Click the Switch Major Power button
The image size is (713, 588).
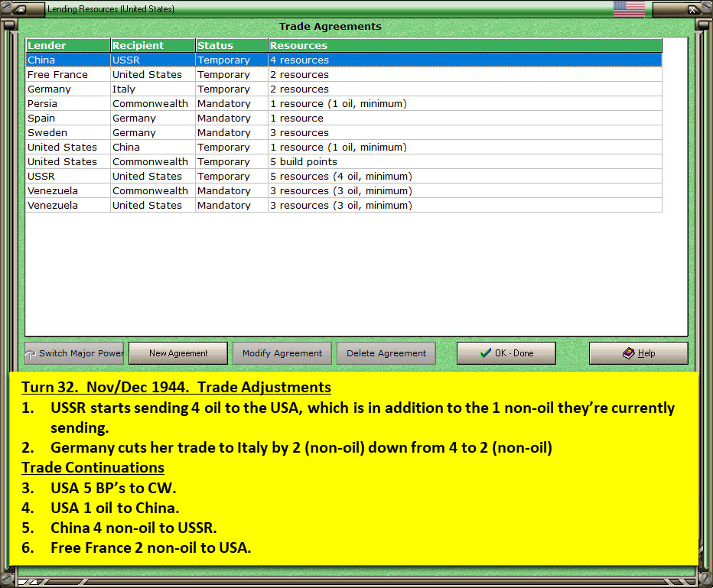(x=74, y=353)
